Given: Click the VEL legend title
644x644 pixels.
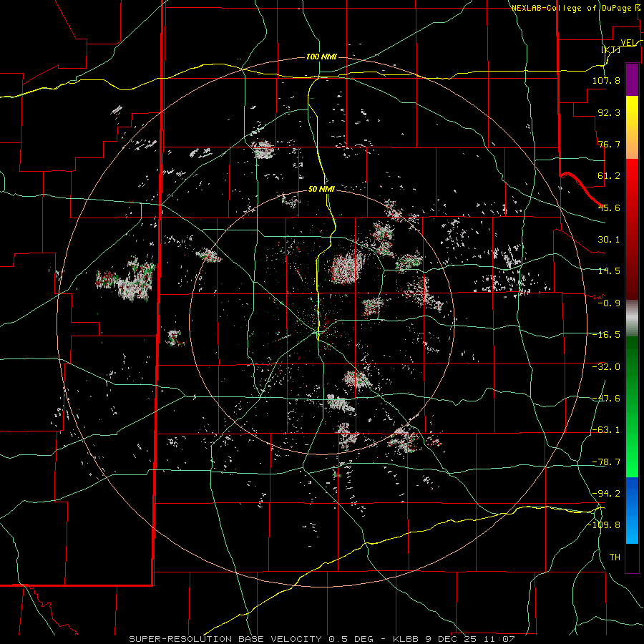Looking at the screenshot, I should coord(628,42).
